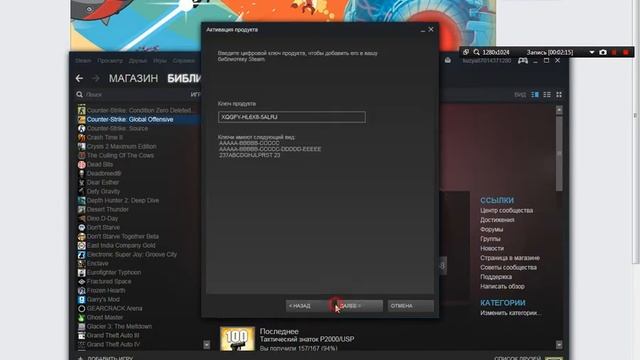Click the НАЗАД button in activation dialog

coord(309,306)
